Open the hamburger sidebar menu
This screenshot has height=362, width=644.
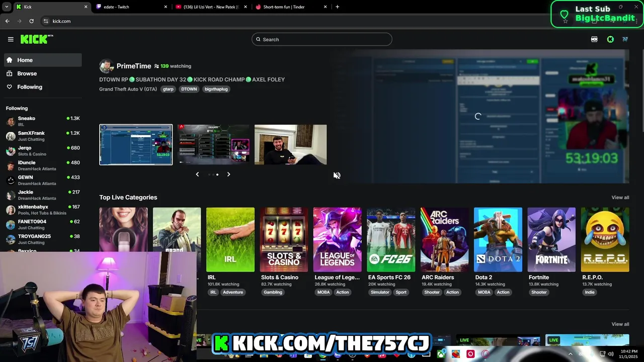(x=11, y=39)
